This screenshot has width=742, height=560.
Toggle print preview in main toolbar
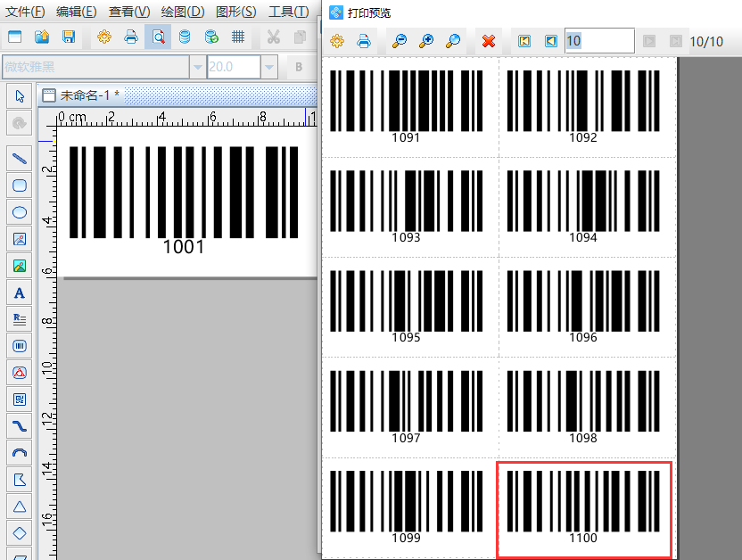pos(158,37)
